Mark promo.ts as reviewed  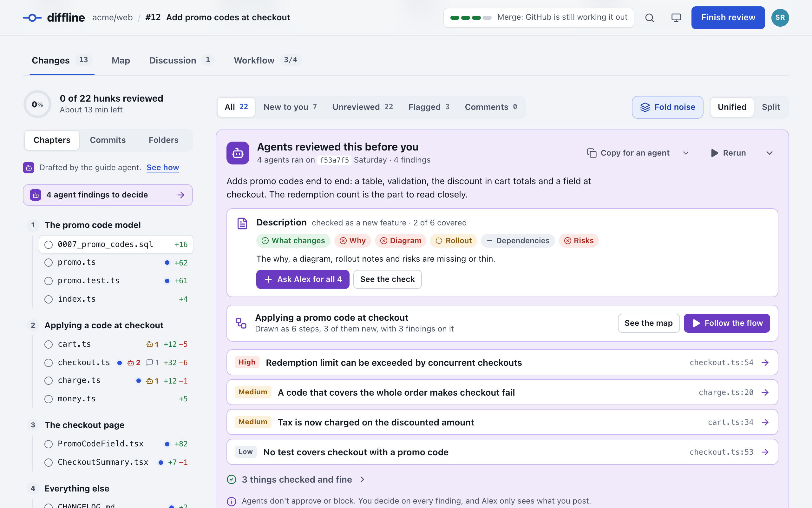[x=49, y=263]
